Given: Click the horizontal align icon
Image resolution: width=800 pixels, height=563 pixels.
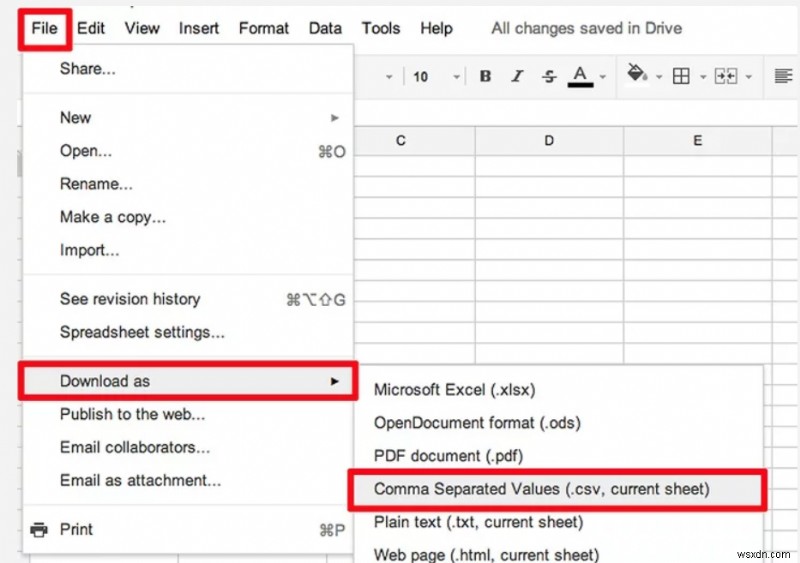Looking at the screenshot, I should click(783, 77).
